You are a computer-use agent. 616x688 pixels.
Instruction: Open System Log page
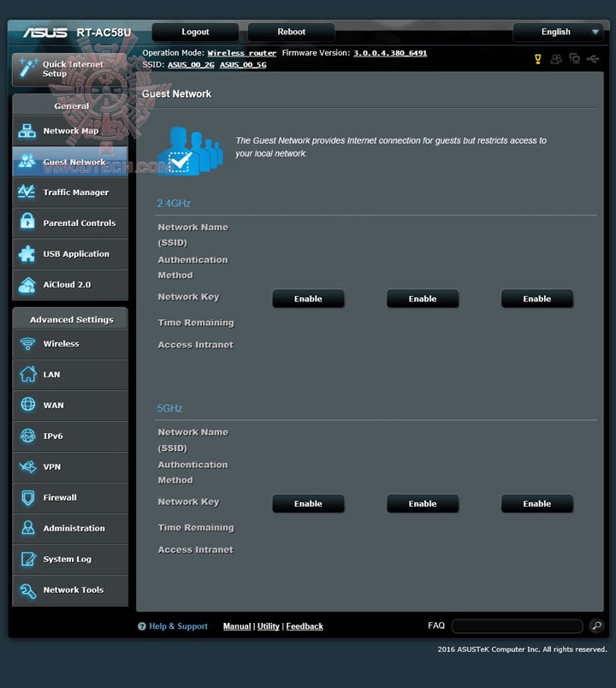coord(70,559)
